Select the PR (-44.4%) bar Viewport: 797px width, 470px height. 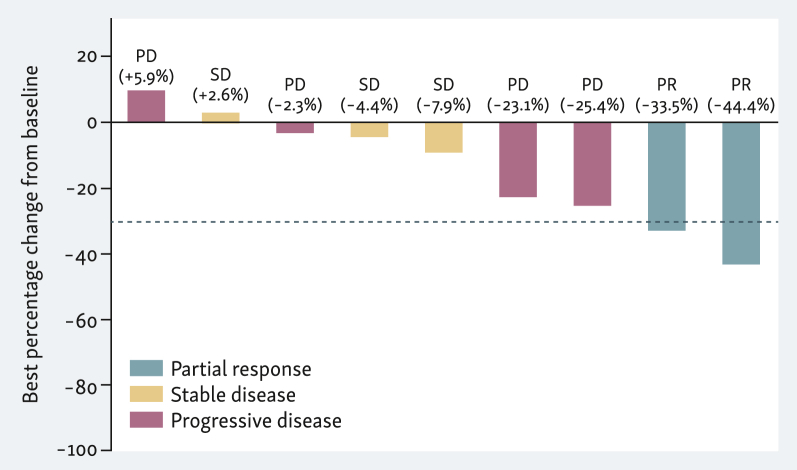pyautogui.click(x=741, y=193)
